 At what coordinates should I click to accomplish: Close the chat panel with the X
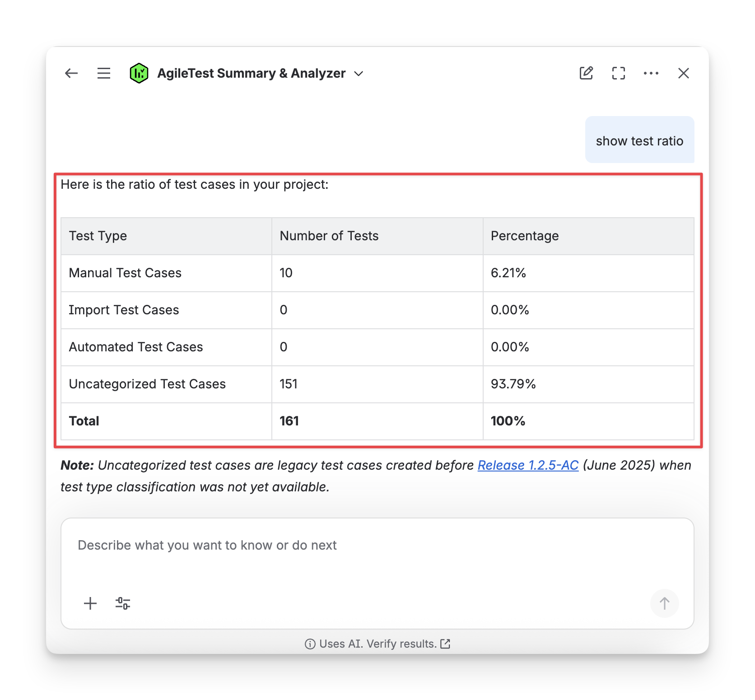[x=683, y=73]
